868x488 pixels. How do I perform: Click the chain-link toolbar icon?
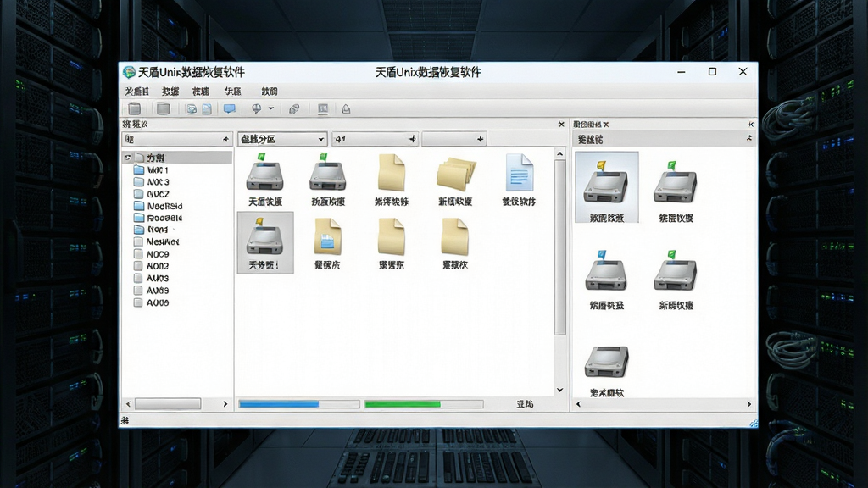click(294, 108)
